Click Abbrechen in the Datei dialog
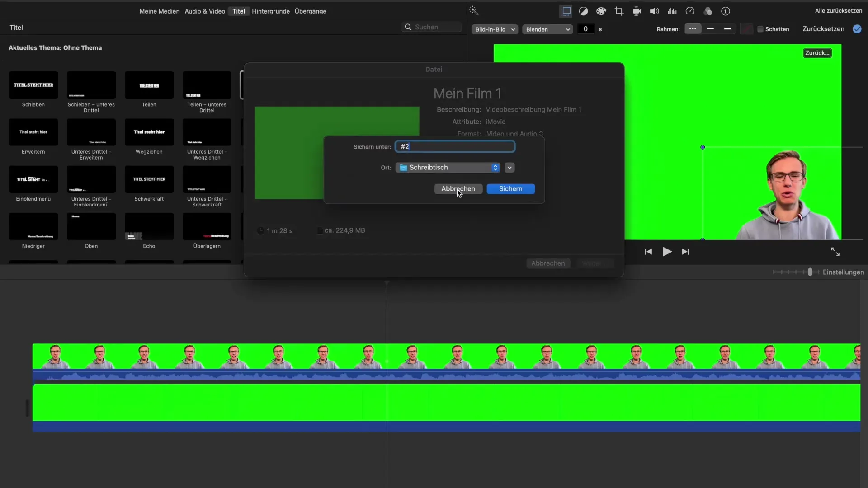The image size is (868, 488). pyautogui.click(x=548, y=263)
